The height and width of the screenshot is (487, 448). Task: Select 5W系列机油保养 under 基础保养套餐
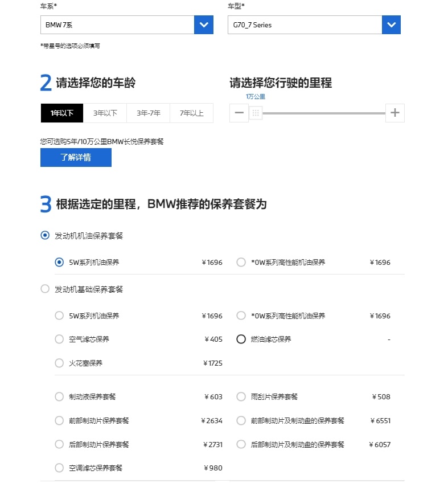[59, 316]
